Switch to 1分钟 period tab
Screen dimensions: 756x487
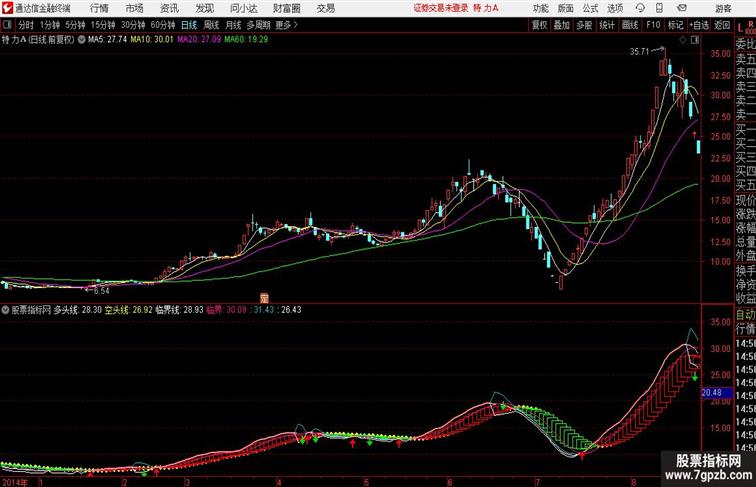point(50,25)
